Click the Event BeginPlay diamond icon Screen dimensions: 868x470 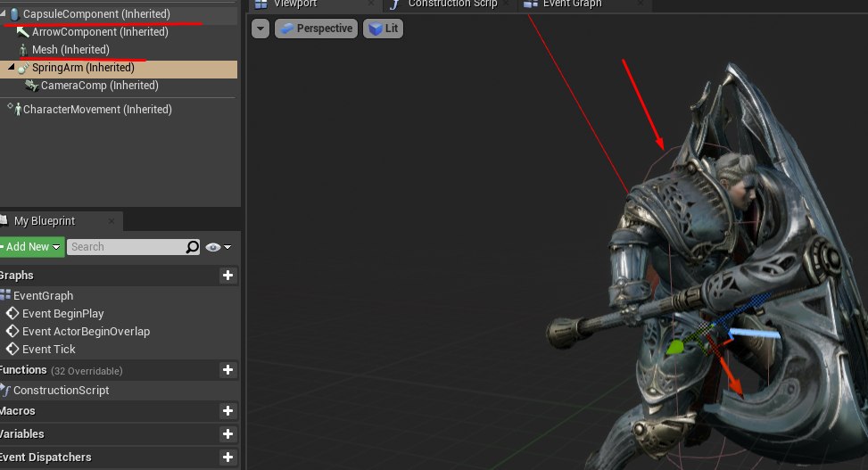(12, 313)
